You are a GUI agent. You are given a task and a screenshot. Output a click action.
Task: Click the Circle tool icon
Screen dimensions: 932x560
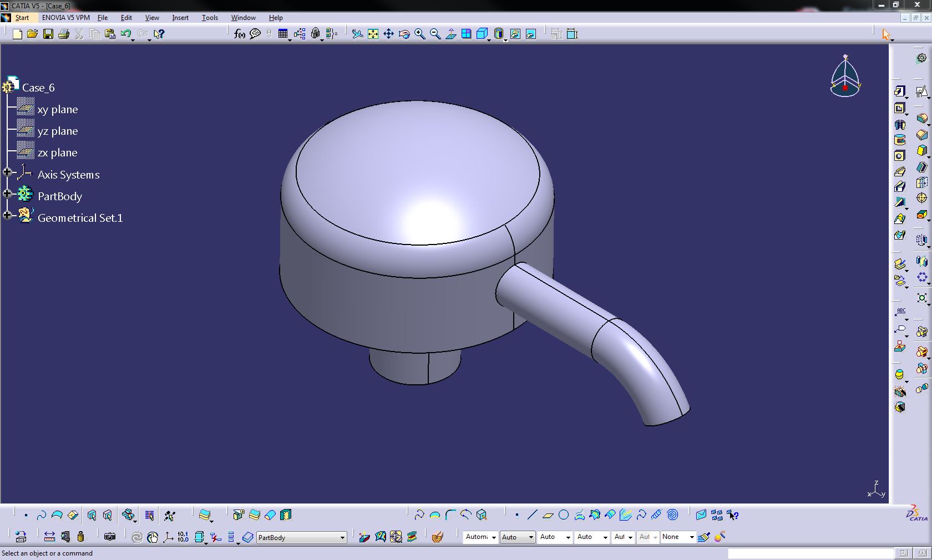pyautogui.click(x=564, y=515)
